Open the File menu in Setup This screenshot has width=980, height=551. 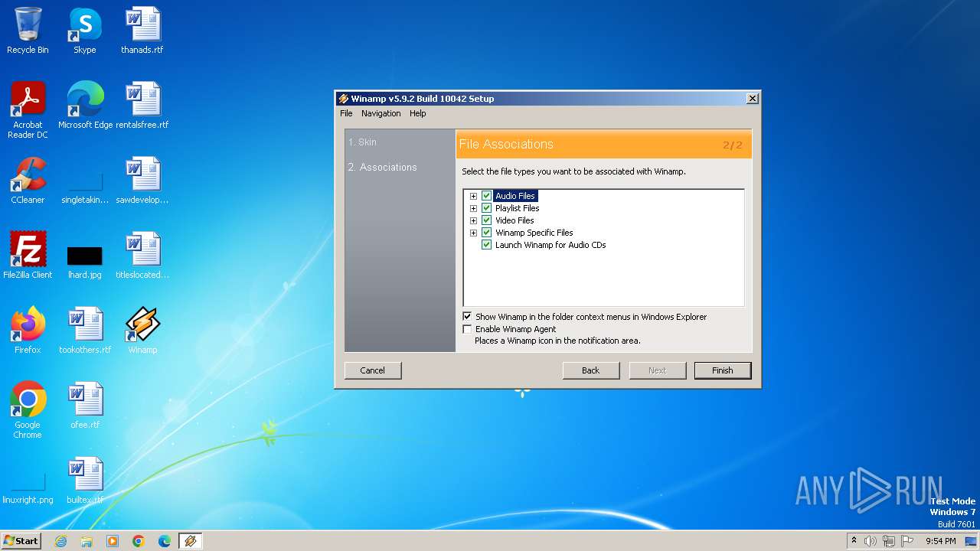(346, 113)
